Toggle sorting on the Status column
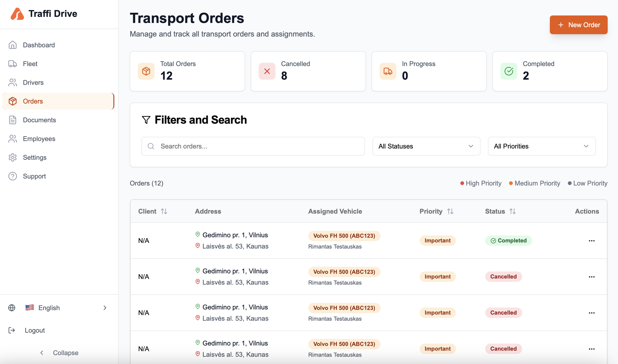 [513, 211]
